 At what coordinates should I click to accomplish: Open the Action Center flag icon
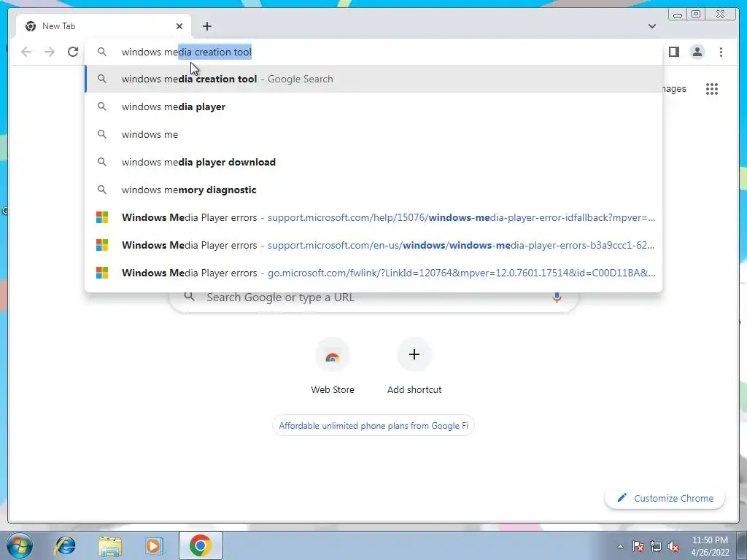pyautogui.click(x=638, y=546)
